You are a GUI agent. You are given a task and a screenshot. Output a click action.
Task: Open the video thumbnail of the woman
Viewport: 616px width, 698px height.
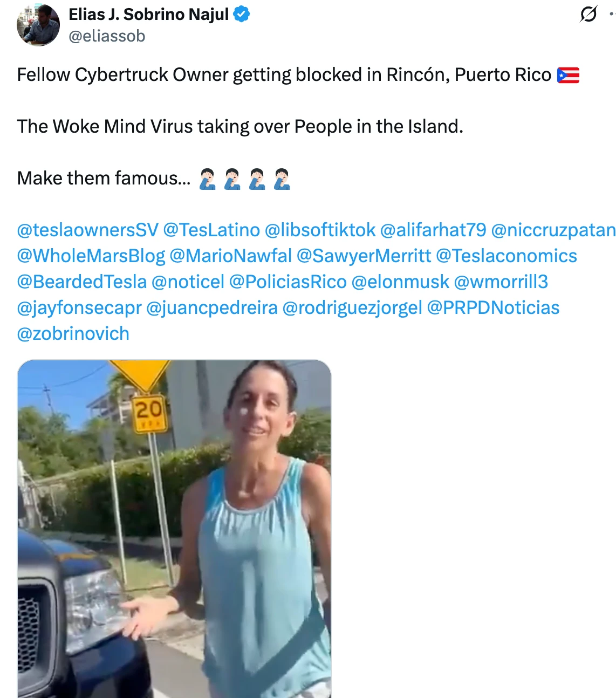174,529
